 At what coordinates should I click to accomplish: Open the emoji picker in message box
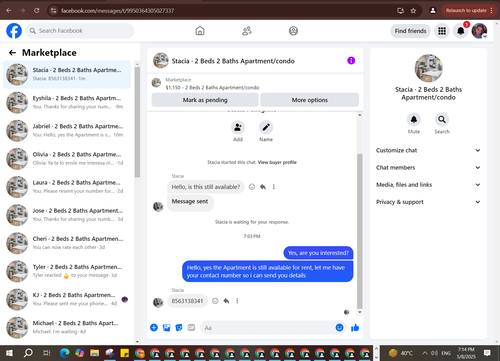pos(339,328)
